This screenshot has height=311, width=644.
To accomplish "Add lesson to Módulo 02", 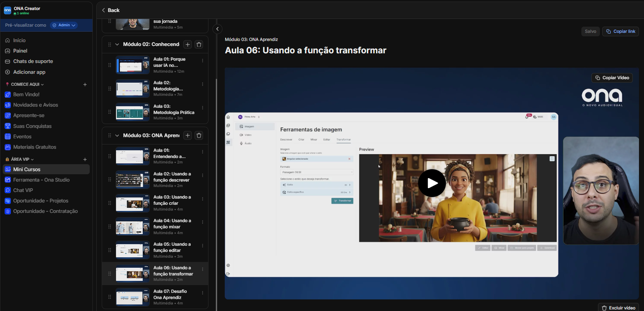I will tap(188, 44).
